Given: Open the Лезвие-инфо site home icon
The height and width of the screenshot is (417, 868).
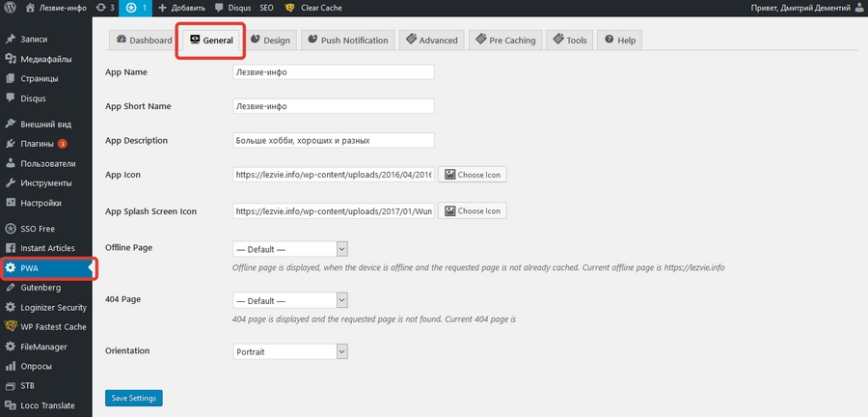Looking at the screenshot, I should tap(31, 8).
